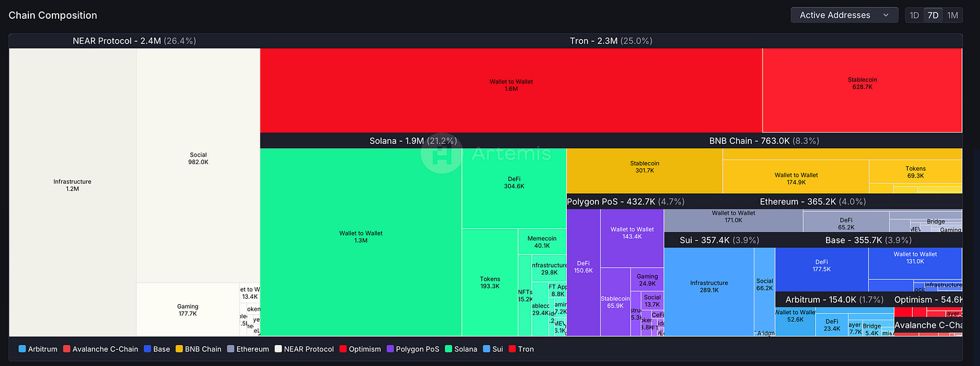Click the Chain Composition title

53,15
